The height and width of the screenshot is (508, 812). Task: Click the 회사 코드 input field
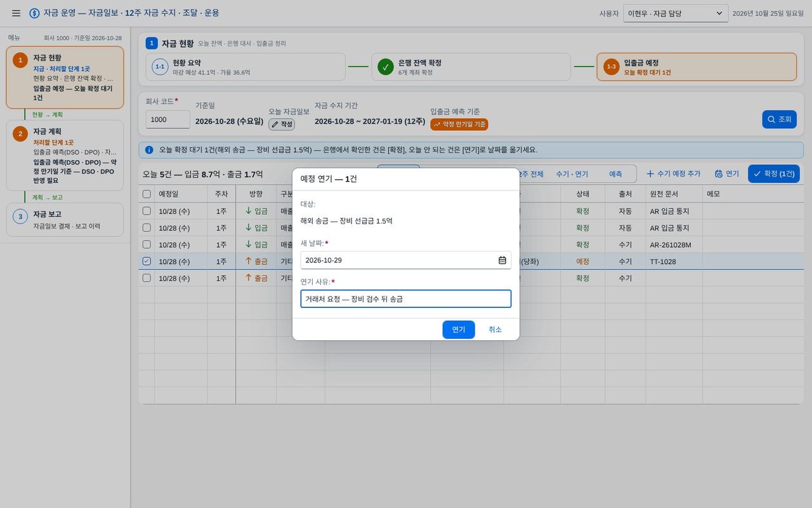tap(167, 119)
